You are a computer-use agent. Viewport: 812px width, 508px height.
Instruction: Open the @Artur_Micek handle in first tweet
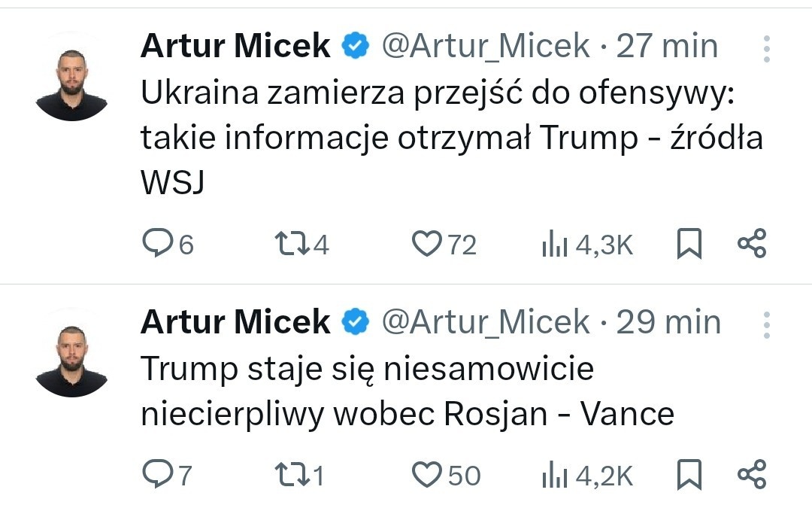486,47
